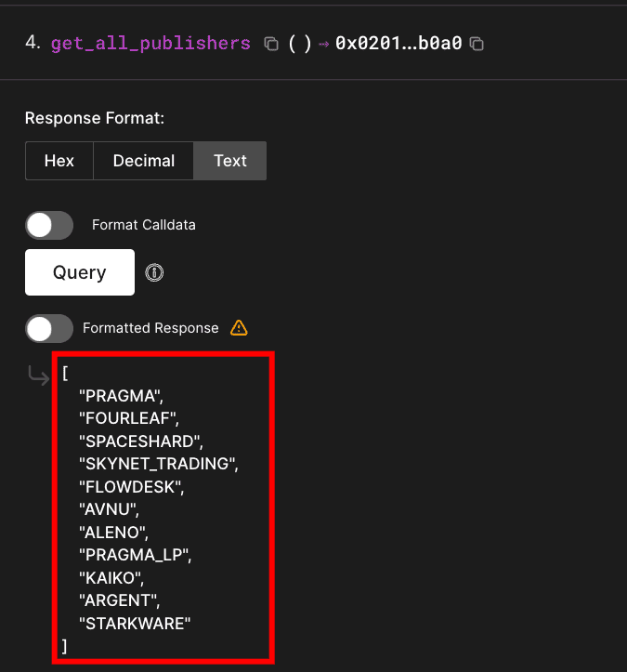Select the Decimal response format
Screen dimensions: 627x672
[143, 161]
